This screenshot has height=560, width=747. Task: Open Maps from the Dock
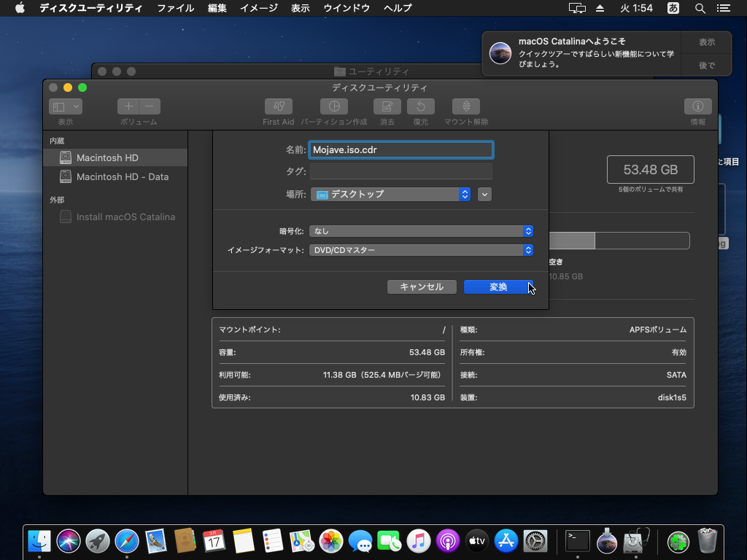tap(301, 541)
